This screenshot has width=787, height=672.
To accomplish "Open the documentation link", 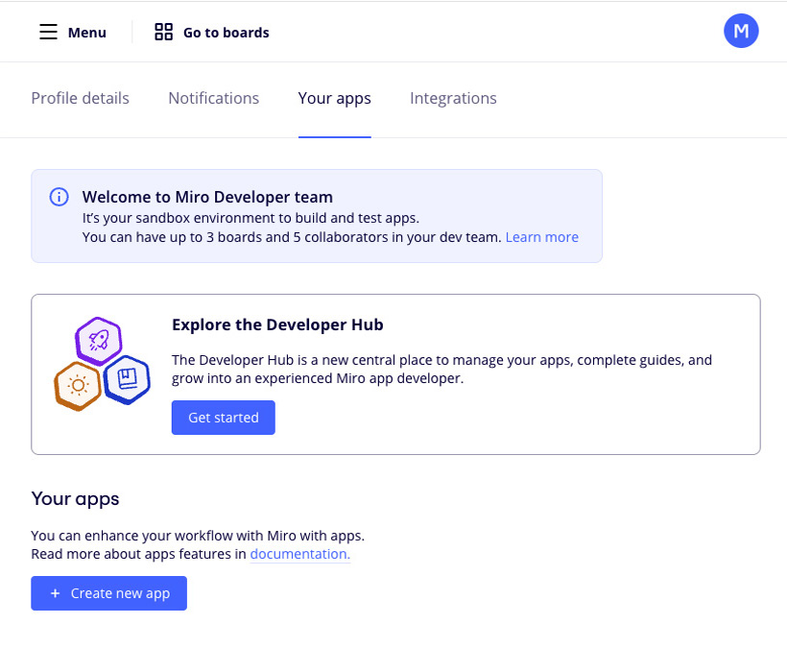I will [300, 554].
